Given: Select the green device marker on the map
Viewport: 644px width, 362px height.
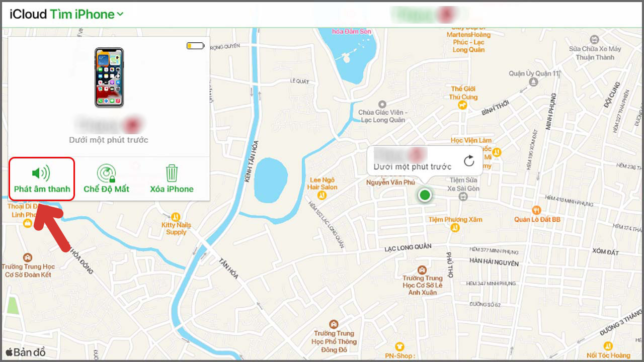Looking at the screenshot, I should [424, 195].
